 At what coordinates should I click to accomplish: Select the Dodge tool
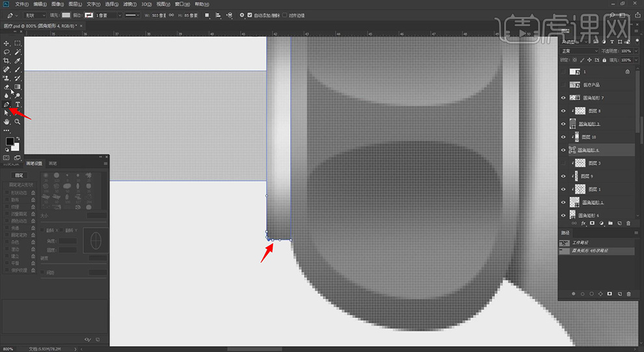pos(18,95)
